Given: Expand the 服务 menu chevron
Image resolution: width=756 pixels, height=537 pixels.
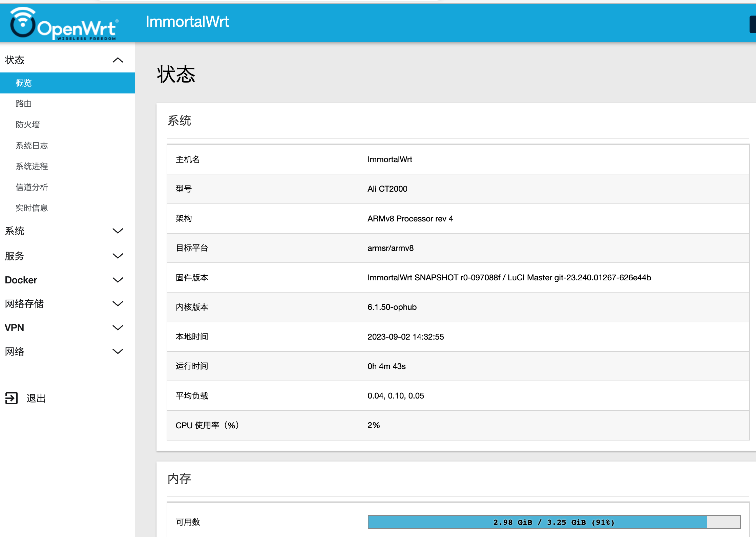Looking at the screenshot, I should pyautogui.click(x=118, y=256).
